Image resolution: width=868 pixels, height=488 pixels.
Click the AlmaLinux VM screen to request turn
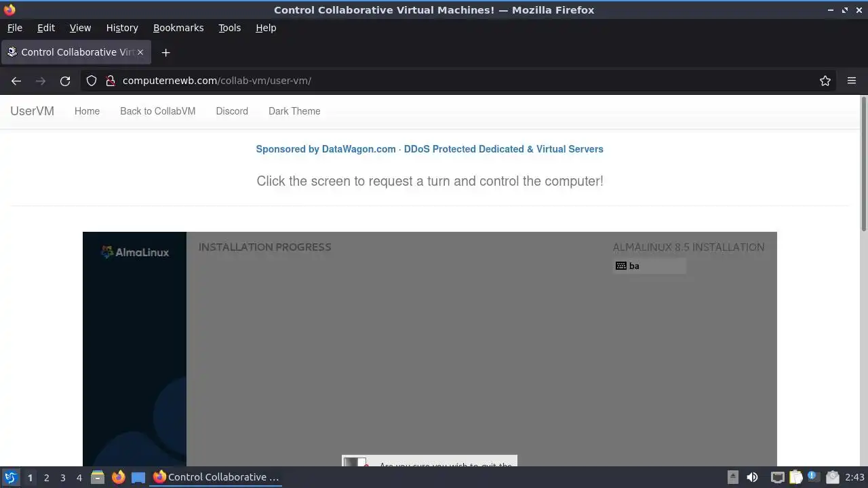(x=430, y=349)
